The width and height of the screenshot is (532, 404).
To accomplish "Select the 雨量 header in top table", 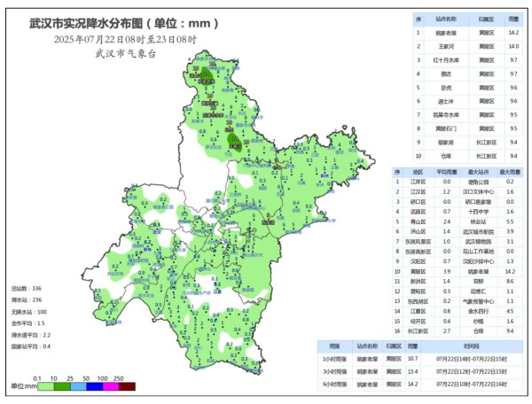I will point(514,18).
